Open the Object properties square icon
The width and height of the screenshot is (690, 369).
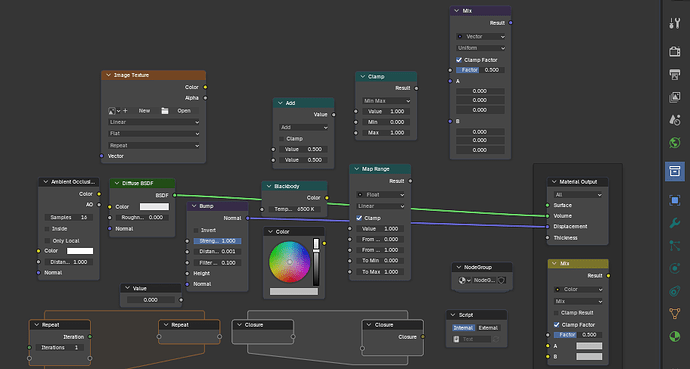tap(675, 201)
